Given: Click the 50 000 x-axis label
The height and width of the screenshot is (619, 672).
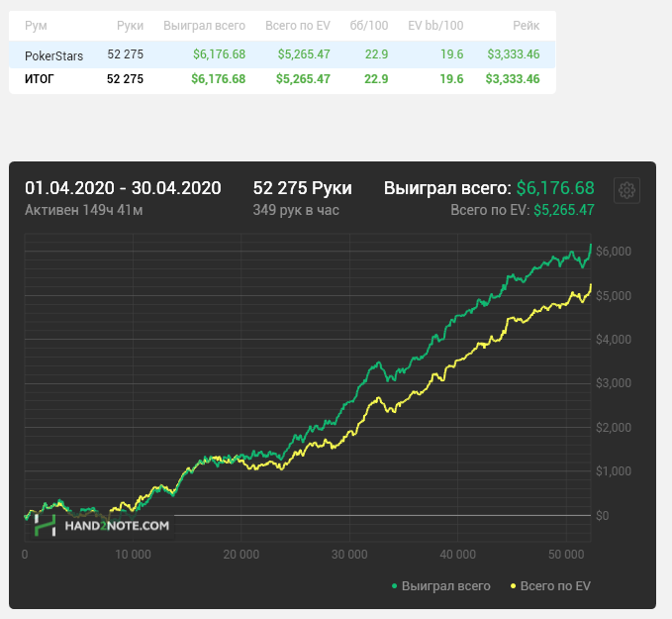Looking at the screenshot, I should (566, 555).
